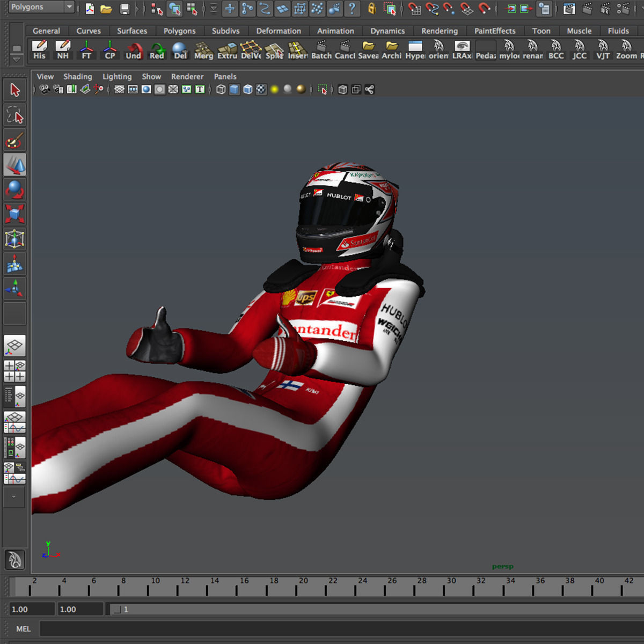
Task: Select the Universal Manipulator tool
Action: pos(14,239)
